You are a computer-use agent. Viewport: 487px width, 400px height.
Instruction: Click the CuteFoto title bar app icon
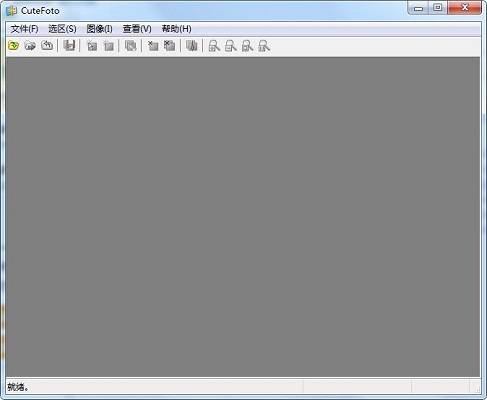pyautogui.click(x=12, y=11)
